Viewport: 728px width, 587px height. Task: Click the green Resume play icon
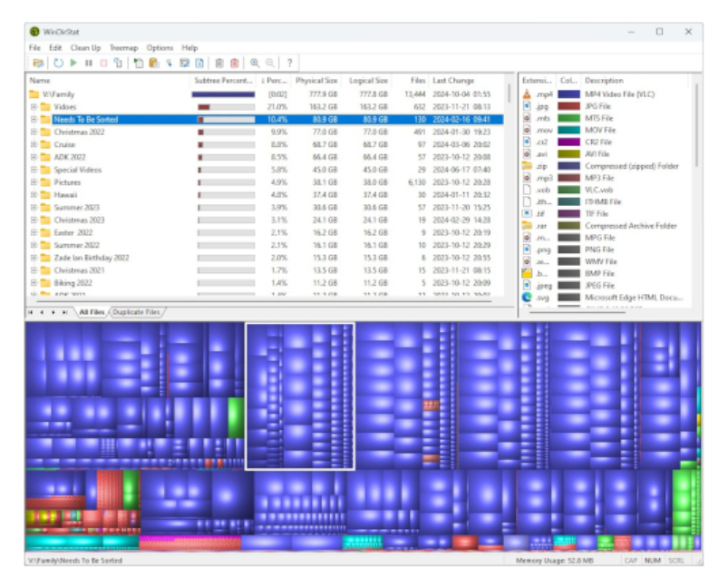click(73, 63)
